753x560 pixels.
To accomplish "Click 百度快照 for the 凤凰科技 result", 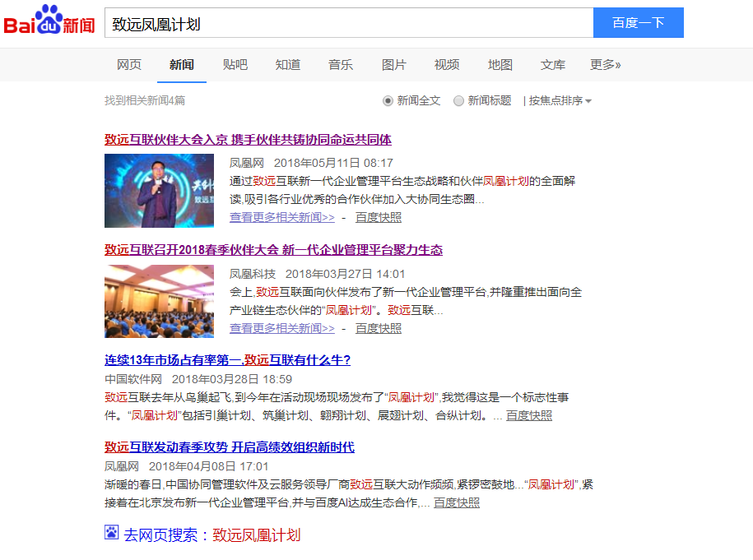I will point(379,328).
